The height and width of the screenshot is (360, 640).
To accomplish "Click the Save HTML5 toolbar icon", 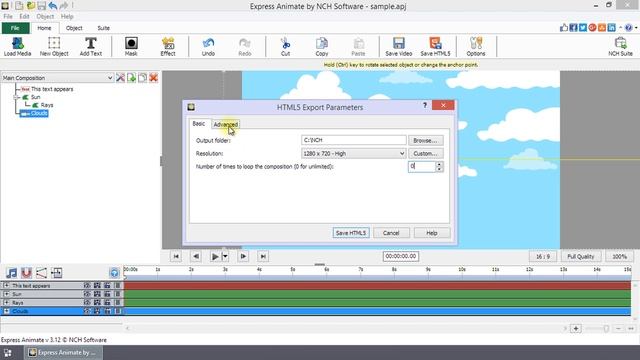I will pyautogui.click(x=435, y=46).
